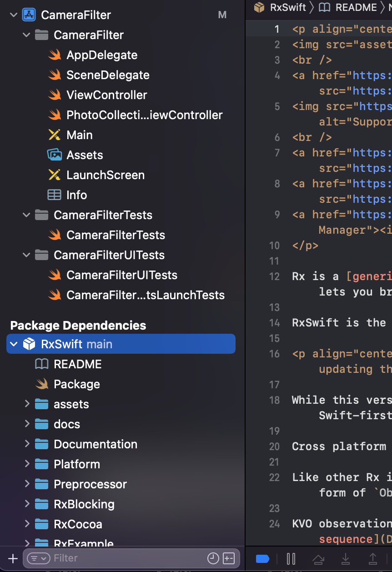This screenshot has width=392, height=572.
Task: Show only recently modified files (clock icon)
Action: 213,558
